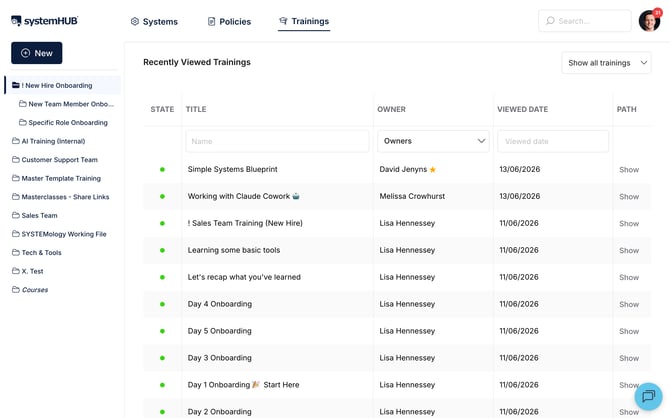This screenshot has width=670, height=418.
Task: Open Day 1 Onboarding Start Here training
Action: pyautogui.click(x=244, y=385)
